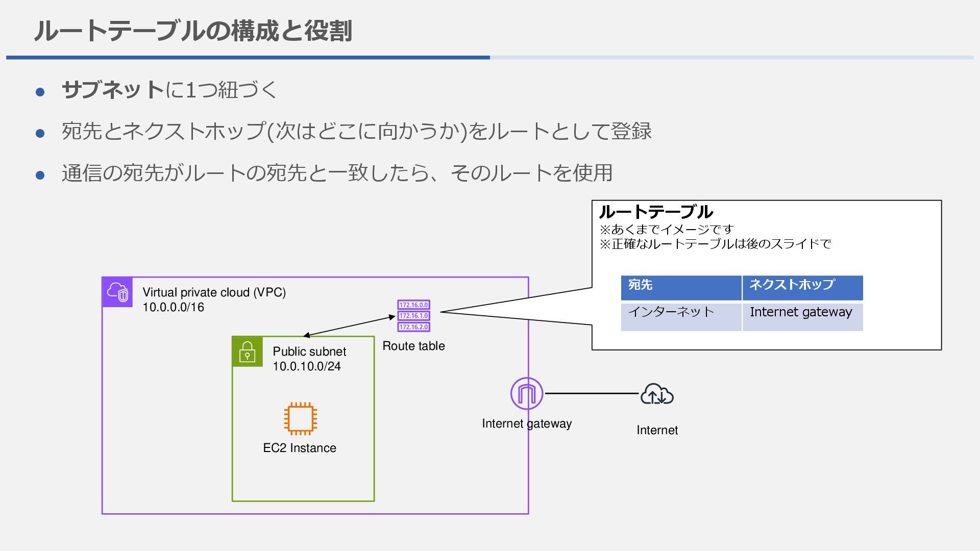Click the EC2 Instance label

[x=300, y=448]
